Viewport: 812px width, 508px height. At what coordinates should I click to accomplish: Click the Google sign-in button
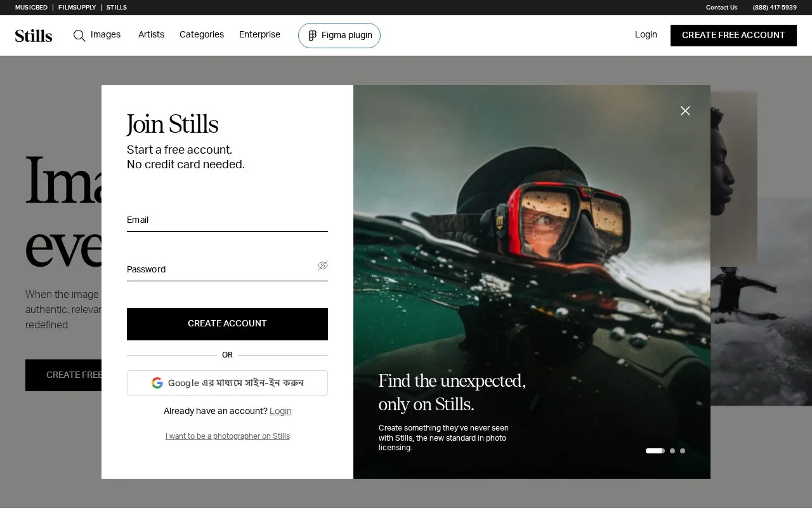click(227, 383)
